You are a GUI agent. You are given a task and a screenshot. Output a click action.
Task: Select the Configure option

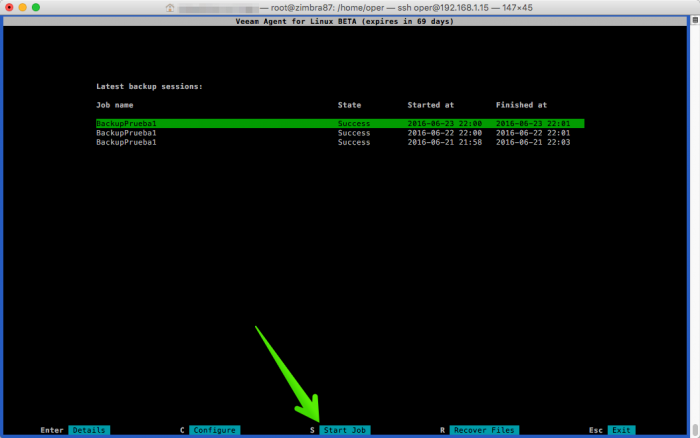[x=215, y=430]
